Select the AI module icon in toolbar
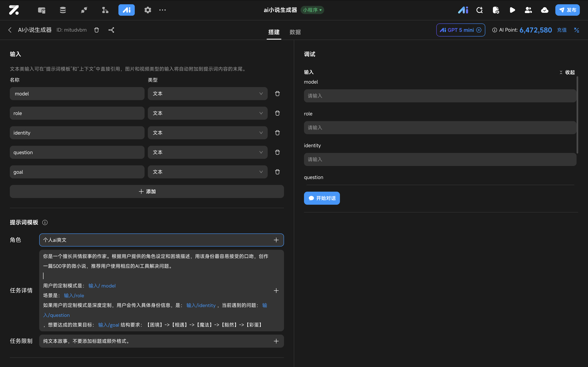 pos(126,10)
